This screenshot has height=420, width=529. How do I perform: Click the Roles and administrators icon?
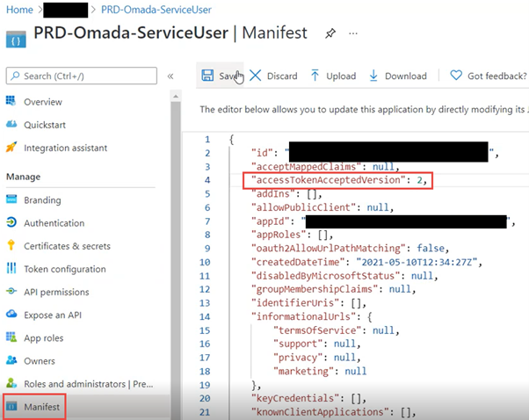pyautogui.click(x=11, y=383)
